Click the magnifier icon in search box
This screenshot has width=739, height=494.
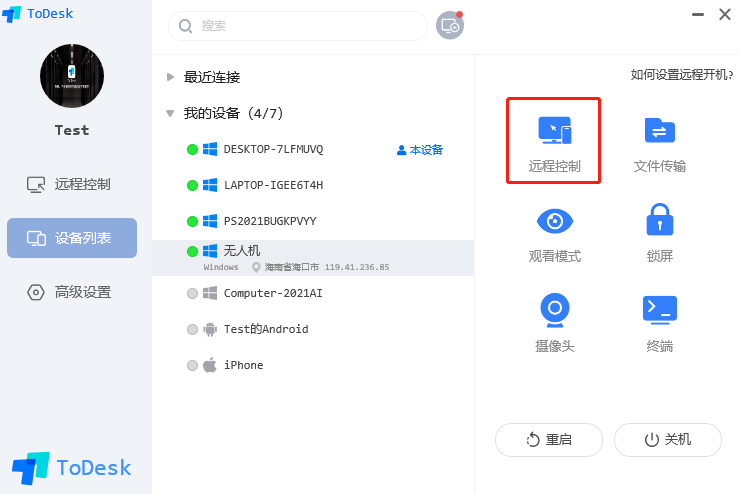pyautogui.click(x=185, y=26)
